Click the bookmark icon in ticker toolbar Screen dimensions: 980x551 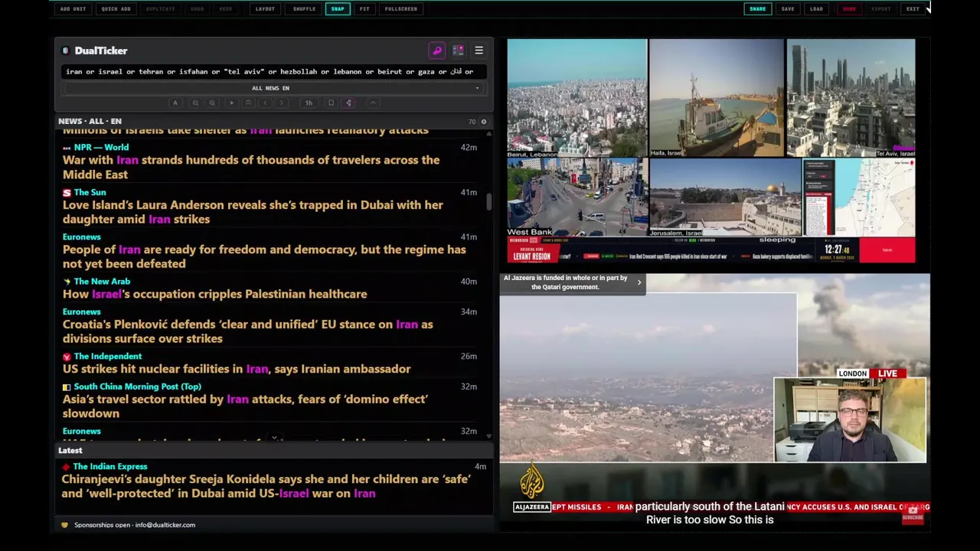[331, 103]
